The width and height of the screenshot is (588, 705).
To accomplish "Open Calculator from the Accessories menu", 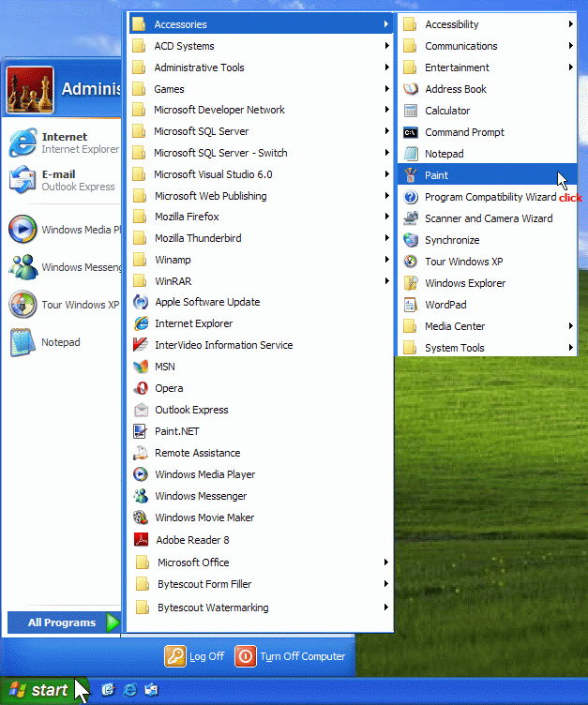I will tap(446, 111).
